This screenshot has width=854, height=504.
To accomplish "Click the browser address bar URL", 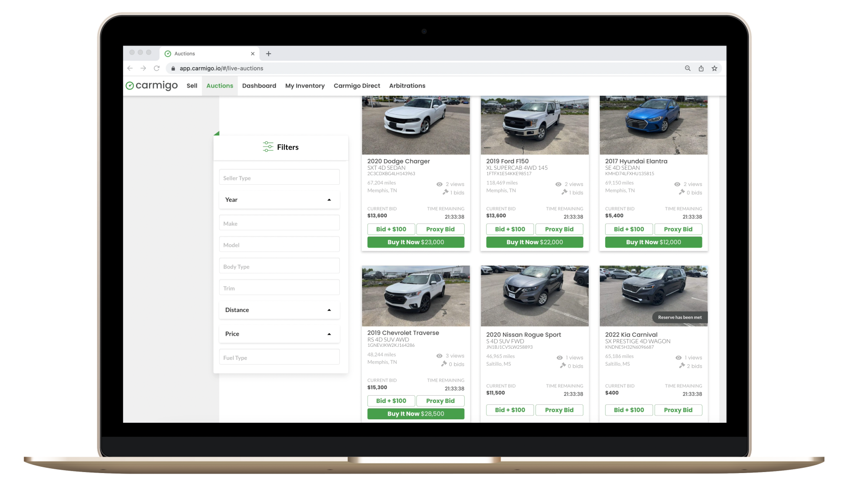I will coord(221,69).
